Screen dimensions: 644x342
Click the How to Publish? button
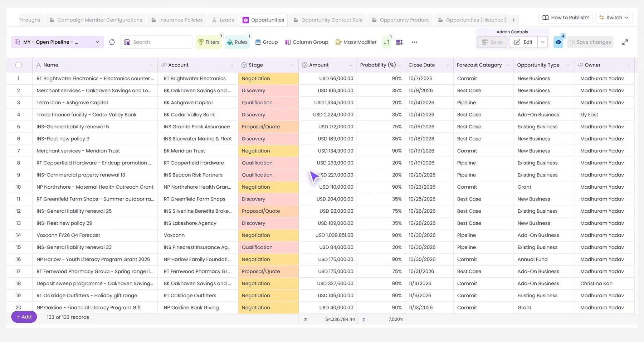coord(566,18)
